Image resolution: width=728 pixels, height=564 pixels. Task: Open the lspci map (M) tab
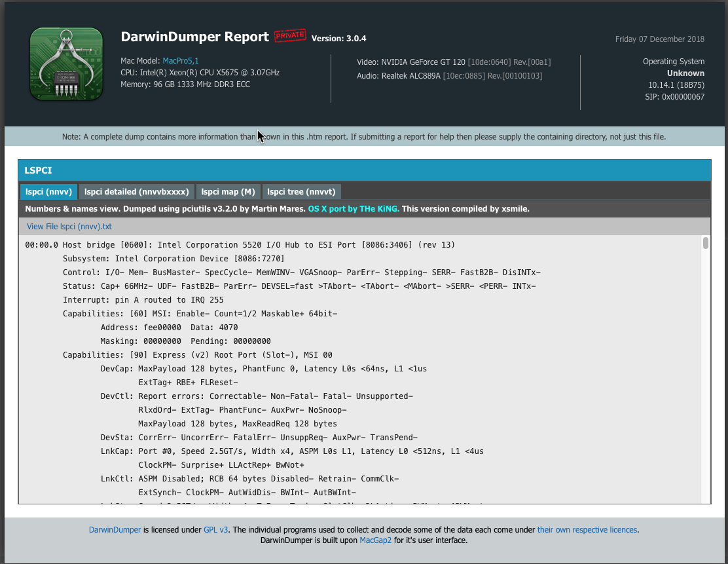tap(228, 191)
